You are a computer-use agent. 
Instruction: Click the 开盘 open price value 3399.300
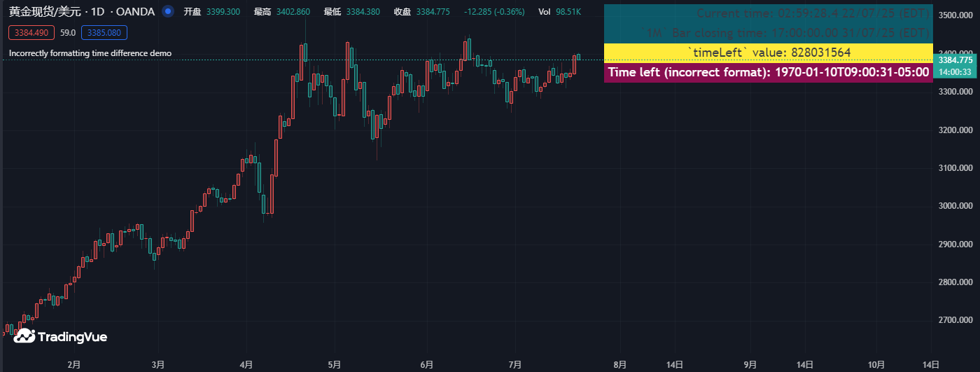pyautogui.click(x=223, y=12)
